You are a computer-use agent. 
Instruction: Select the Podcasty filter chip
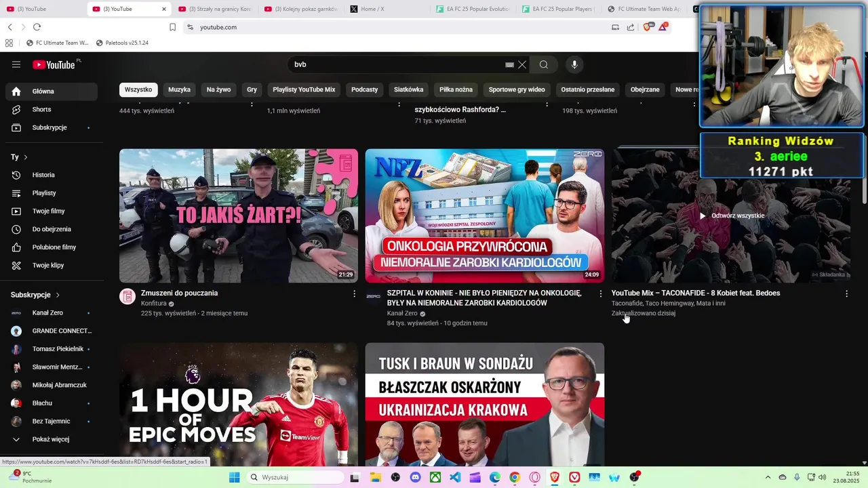[x=364, y=89]
